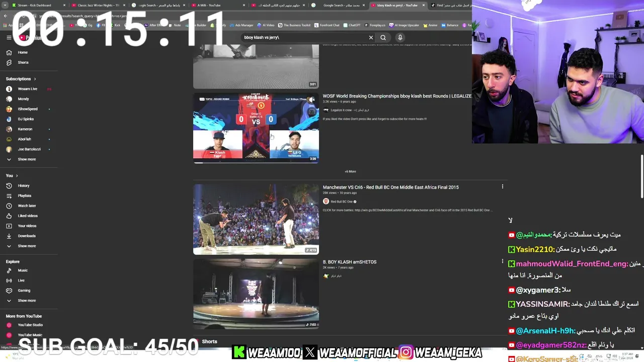Click the magnifier search button
This screenshot has height=362, width=644.
pos(383,37)
